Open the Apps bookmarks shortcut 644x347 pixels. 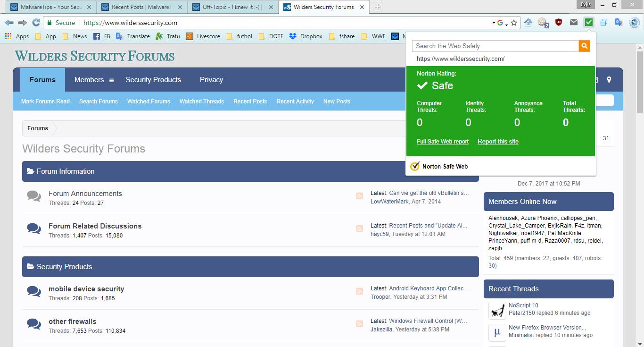tap(17, 36)
